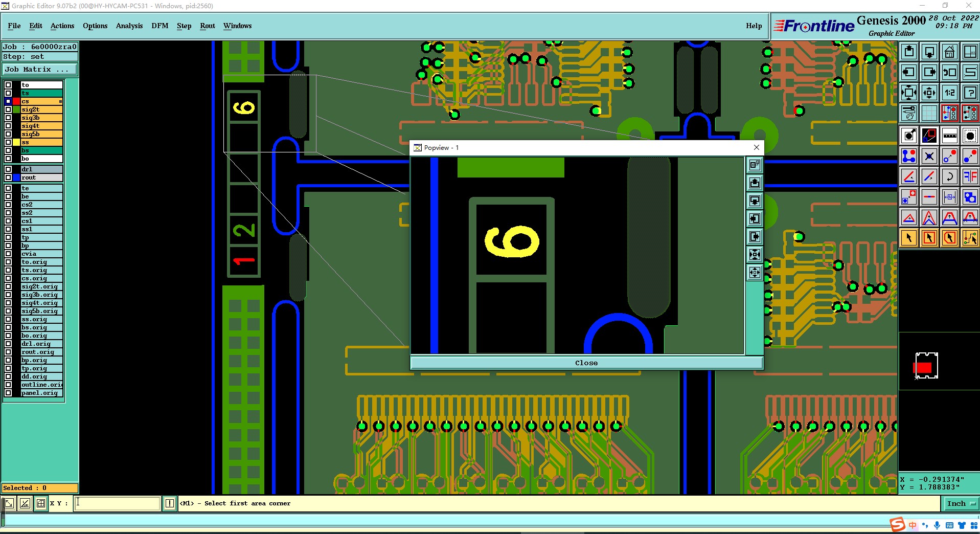
Task: Open the Actions menu
Action: tap(62, 26)
